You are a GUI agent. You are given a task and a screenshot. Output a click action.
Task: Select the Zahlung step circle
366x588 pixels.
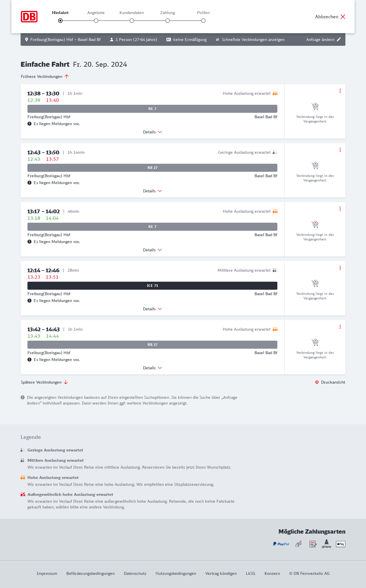point(168,21)
